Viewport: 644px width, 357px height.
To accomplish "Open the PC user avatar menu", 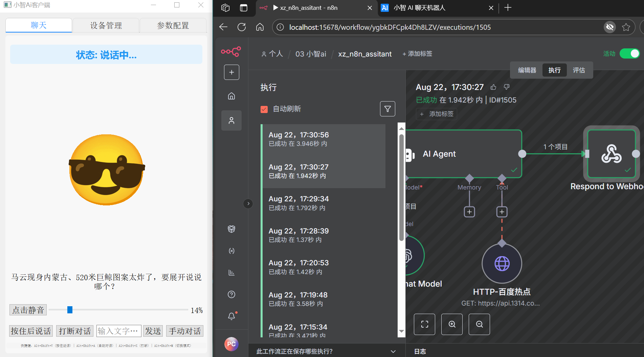I will click(231, 344).
